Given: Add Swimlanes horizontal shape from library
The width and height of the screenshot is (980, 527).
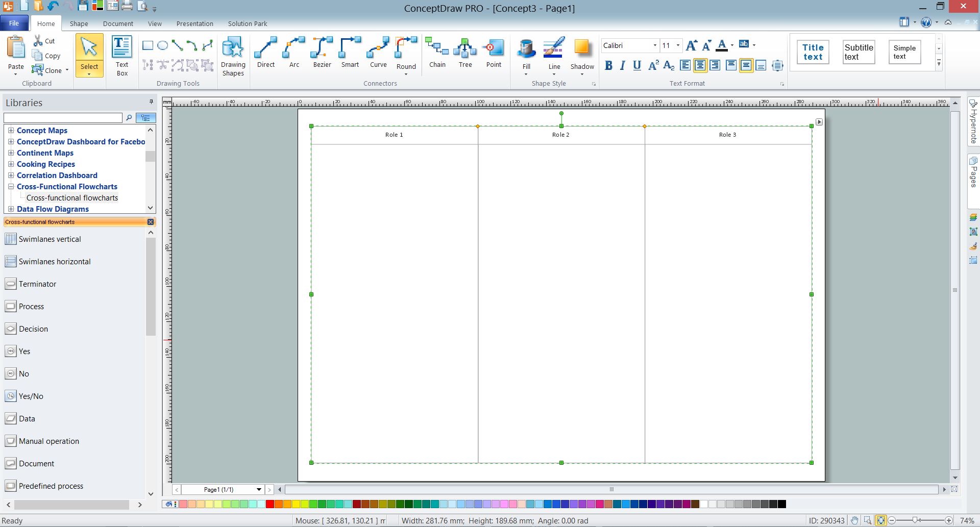Looking at the screenshot, I should point(54,262).
